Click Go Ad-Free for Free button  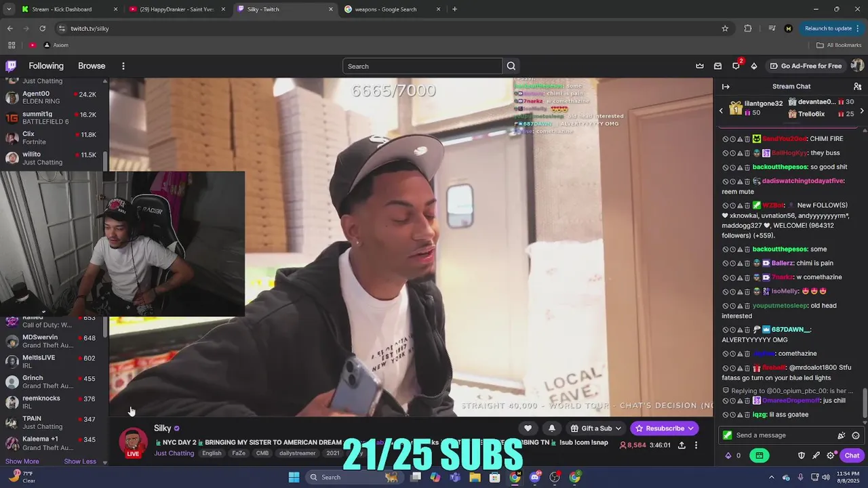coord(806,66)
